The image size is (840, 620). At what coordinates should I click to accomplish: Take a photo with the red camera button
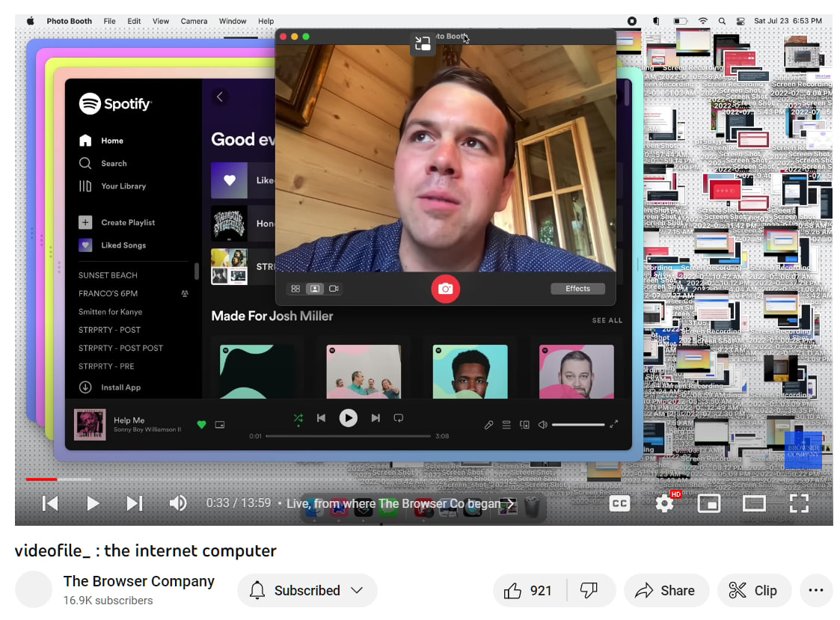click(x=445, y=289)
